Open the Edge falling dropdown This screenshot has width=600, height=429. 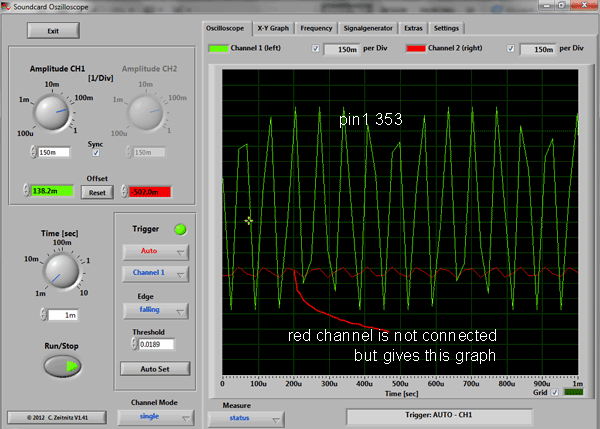click(x=154, y=310)
